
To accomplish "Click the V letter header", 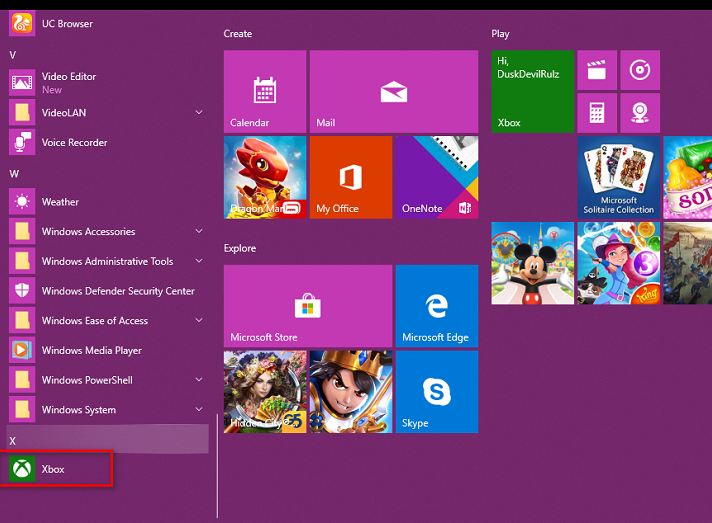I will coord(13,55).
